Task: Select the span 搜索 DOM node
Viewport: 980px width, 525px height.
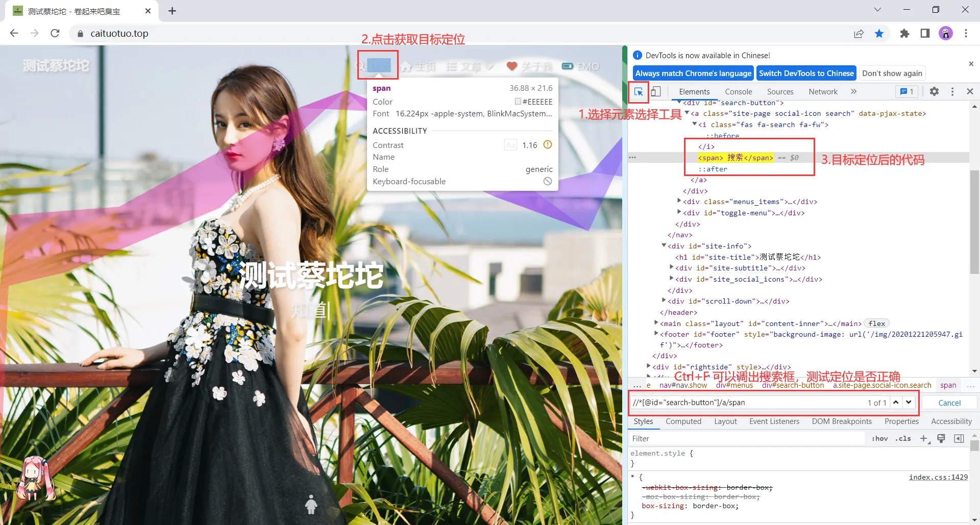Action: pos(736,158)
